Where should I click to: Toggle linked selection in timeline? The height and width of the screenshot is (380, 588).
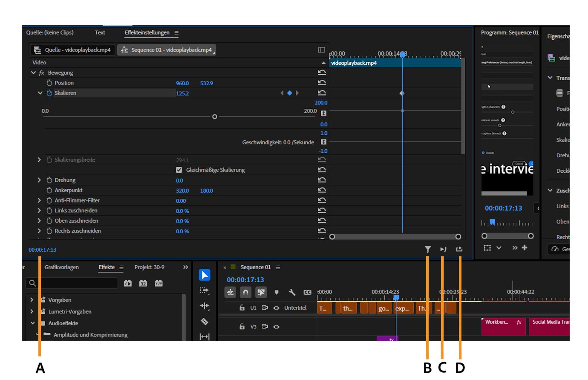point(261,292)
